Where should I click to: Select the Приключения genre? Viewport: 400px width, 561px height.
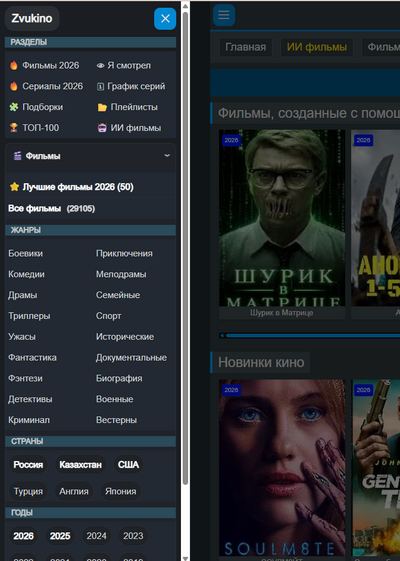point(124,254)
